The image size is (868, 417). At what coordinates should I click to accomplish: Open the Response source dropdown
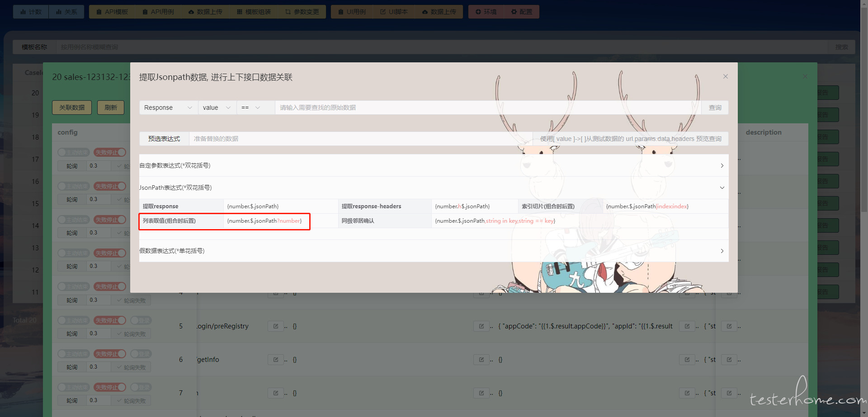[168, 108]
